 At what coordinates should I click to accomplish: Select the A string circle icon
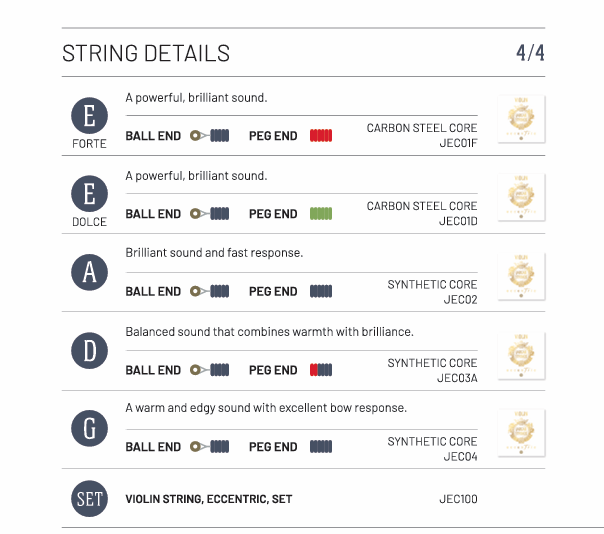(89, 272)
